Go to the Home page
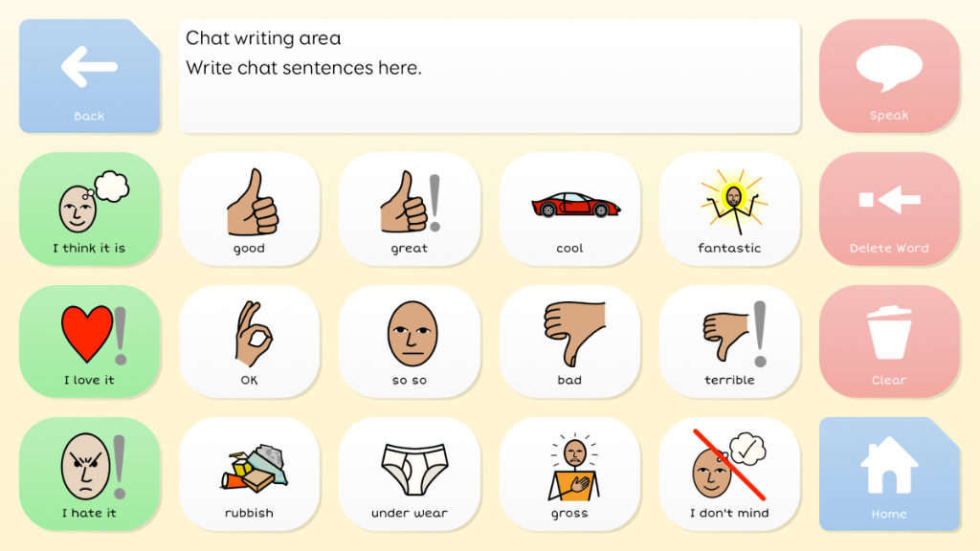980x551 pixels. coord(889,474)
